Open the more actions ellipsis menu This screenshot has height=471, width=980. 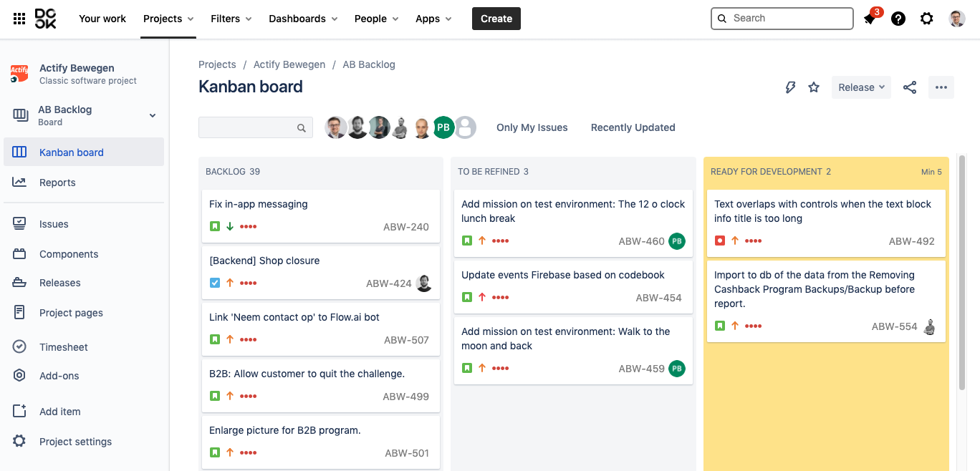[x=941, y=87]
